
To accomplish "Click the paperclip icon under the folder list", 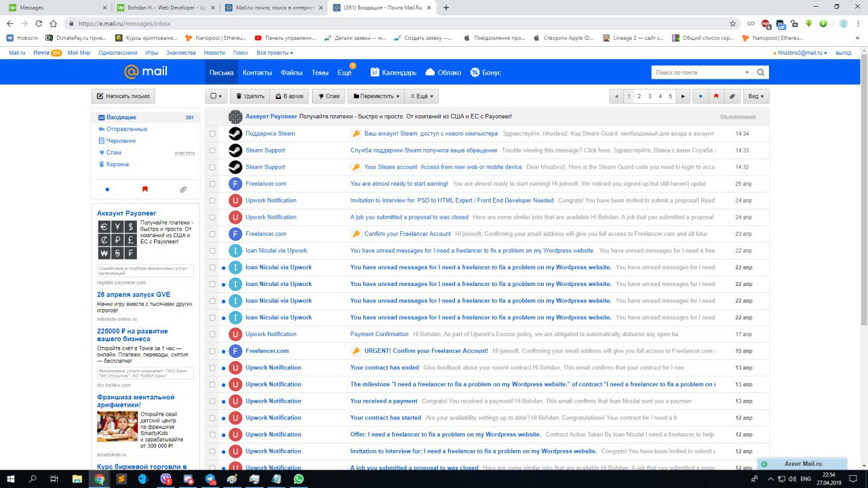I will [183, 190].
